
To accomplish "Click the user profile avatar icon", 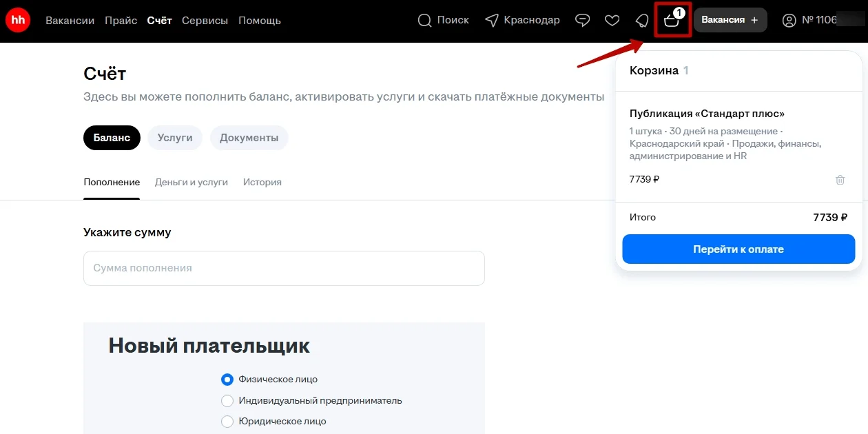I will tap(789, 21).
